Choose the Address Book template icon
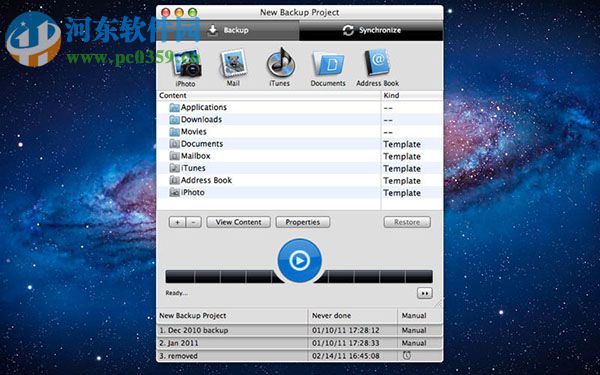The height and width of the screenshot is (375, 600). point(377,63)
